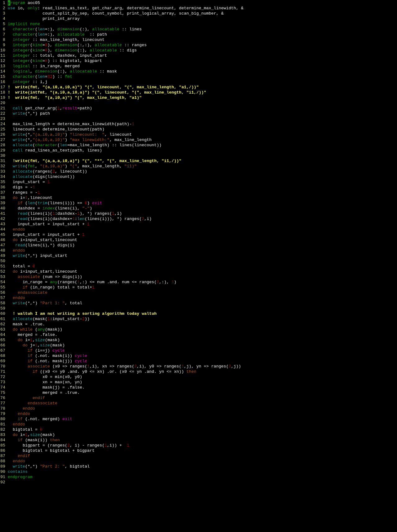Click the 'merged = .false.' assignment
The height and width of the screenshot is (532, 397).
point(38,335)
